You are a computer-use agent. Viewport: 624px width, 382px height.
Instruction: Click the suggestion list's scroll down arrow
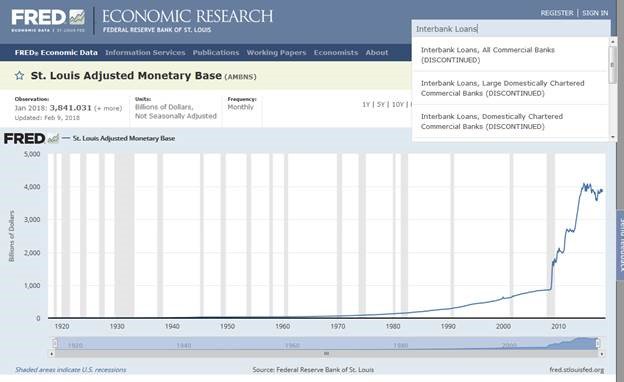tap(613, 137)
